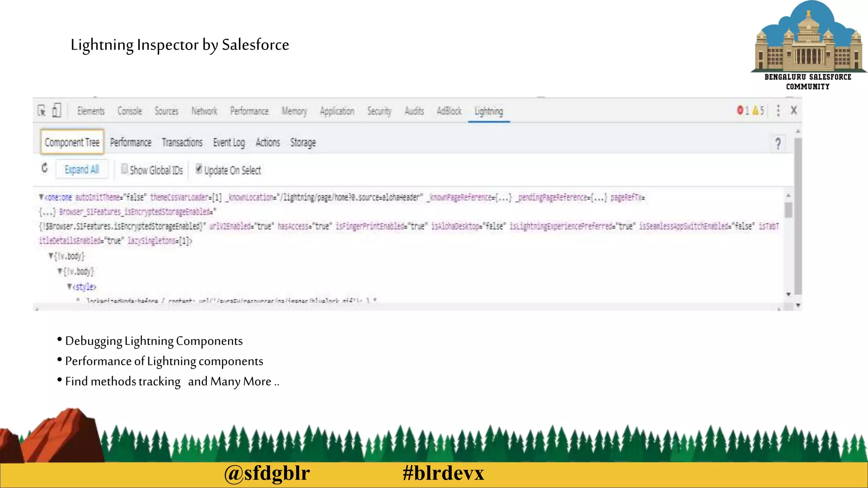Click the Bengaluru Salesforce Community logo
Image resolution: width=868 pixels, height=488 pixels.
pos(808,45)
